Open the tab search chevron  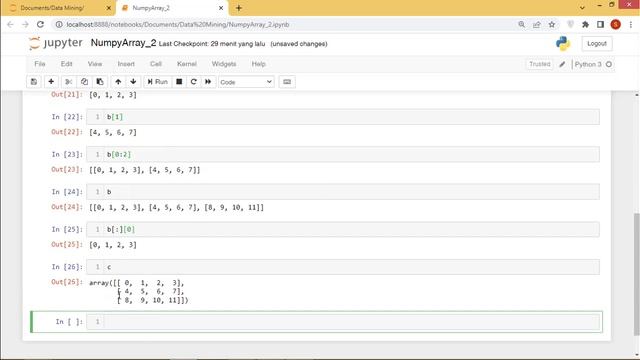click(x=582, y=8)
